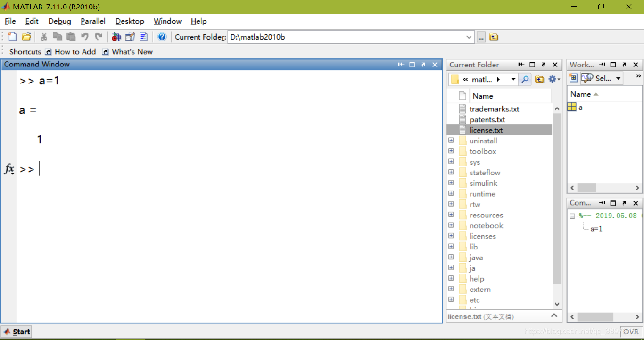This screenshot has height=340, width=644.
Task: Go up one folder level toolbar icon
Action: [x=494, y=37]
